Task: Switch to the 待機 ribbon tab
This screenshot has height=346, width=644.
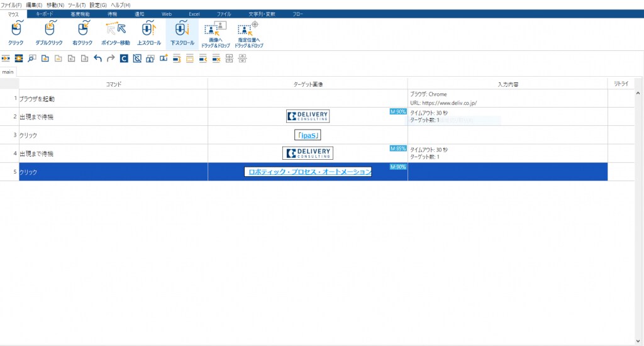Action: pyautogui.click(x=112, y=14)
